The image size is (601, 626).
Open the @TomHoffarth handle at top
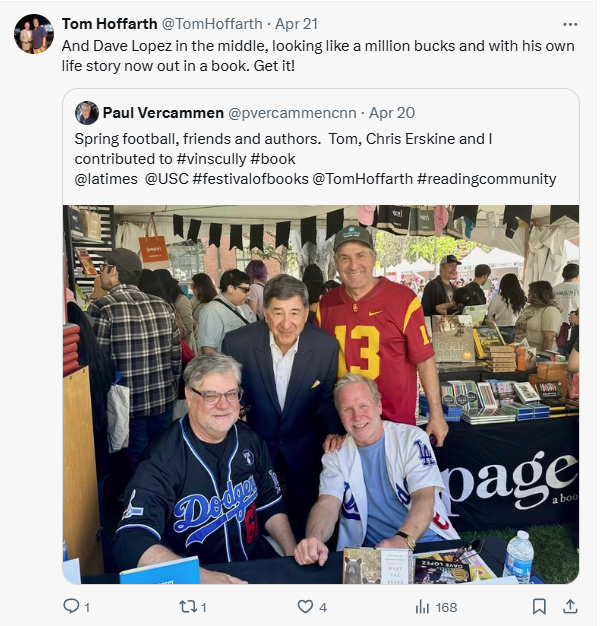(212, 24)
